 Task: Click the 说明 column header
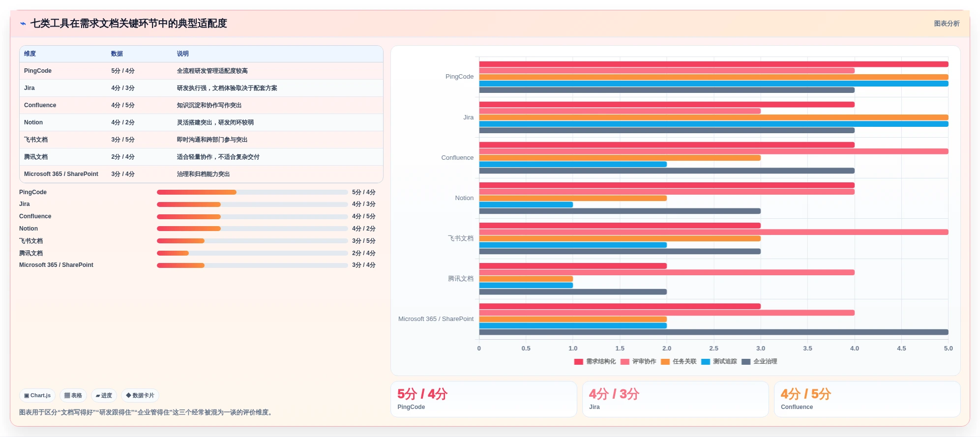(183, 54)
